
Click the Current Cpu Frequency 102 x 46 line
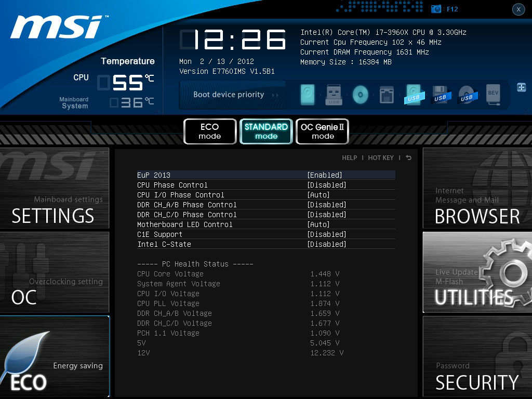pyautogui.click(x=371, y=42)
